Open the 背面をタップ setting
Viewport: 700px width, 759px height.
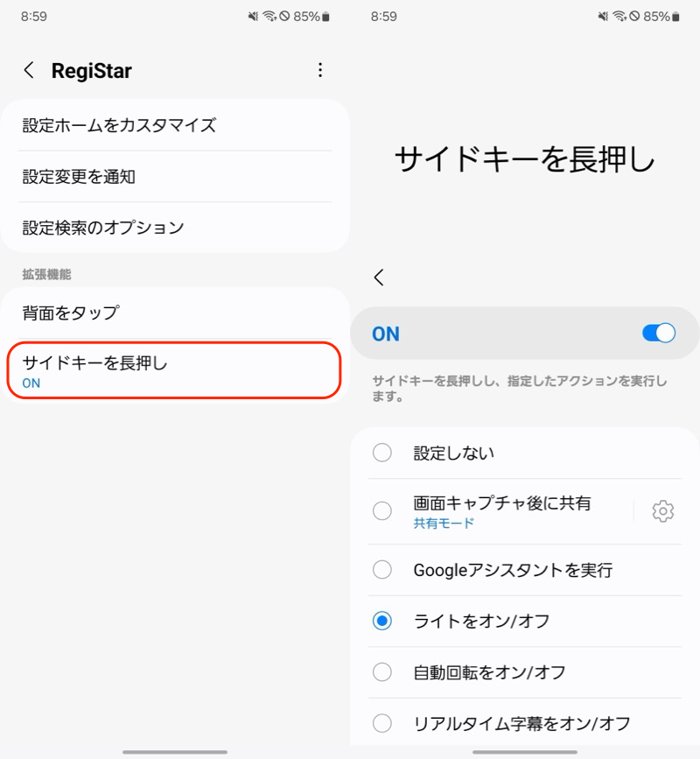175,313
